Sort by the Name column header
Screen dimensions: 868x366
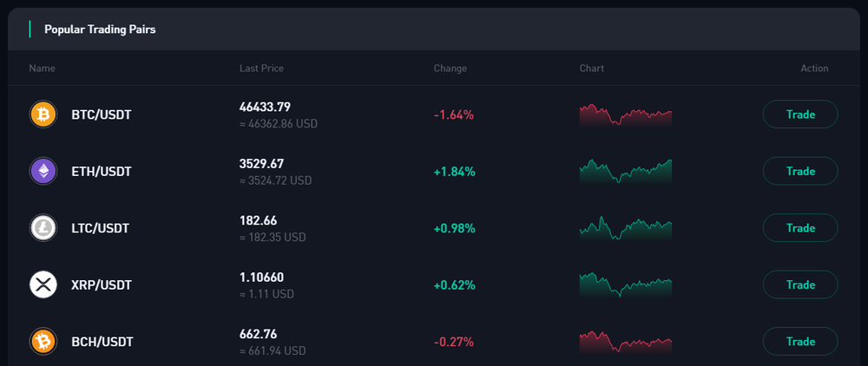click(42, 69)
